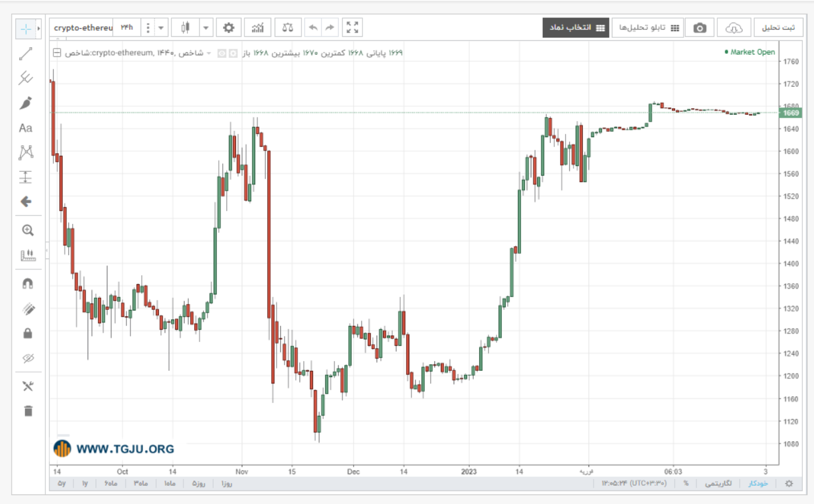Undo the last chart action

pyautogui.click(x=313, y=28)
